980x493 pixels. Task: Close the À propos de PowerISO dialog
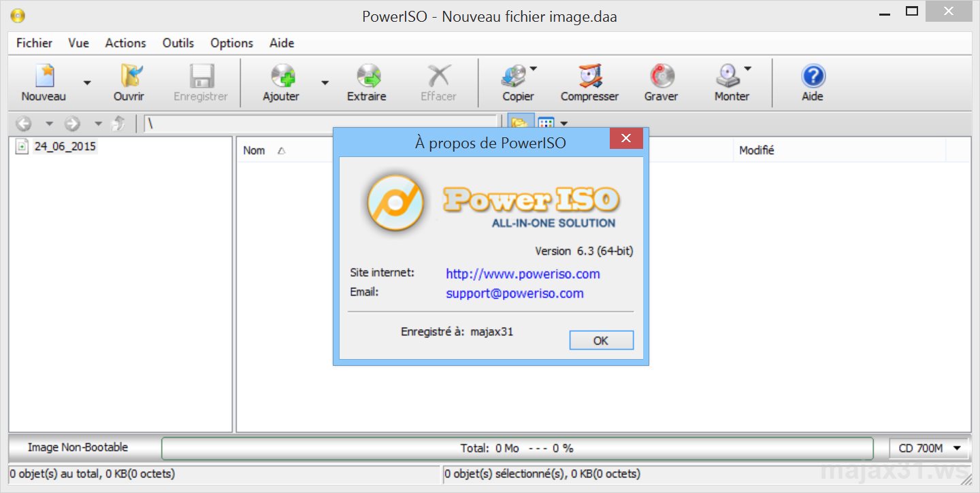click(x=627, y=139)
